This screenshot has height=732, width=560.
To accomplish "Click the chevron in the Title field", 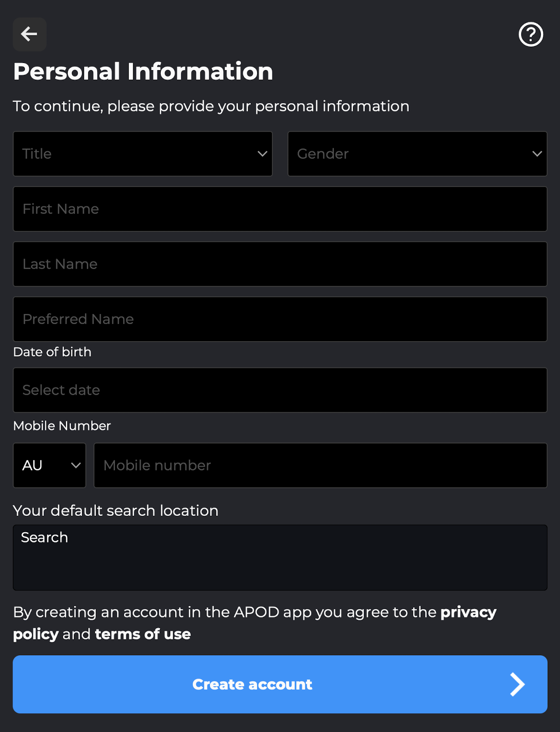I will 262,154.
